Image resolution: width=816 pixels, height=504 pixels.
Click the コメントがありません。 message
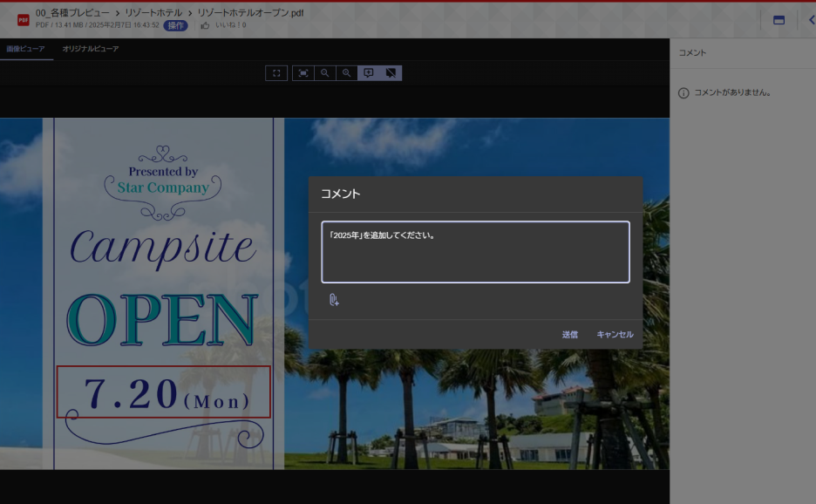tap(732, 92)
